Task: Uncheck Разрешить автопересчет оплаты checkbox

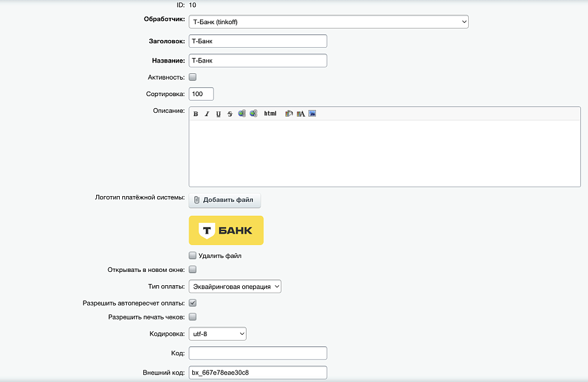Action: click(193, 303)
